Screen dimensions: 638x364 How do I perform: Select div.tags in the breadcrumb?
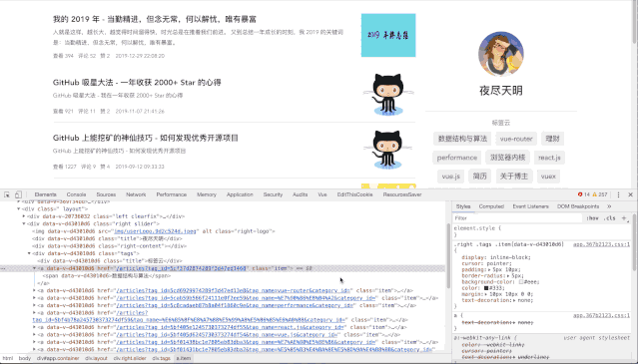161,358
